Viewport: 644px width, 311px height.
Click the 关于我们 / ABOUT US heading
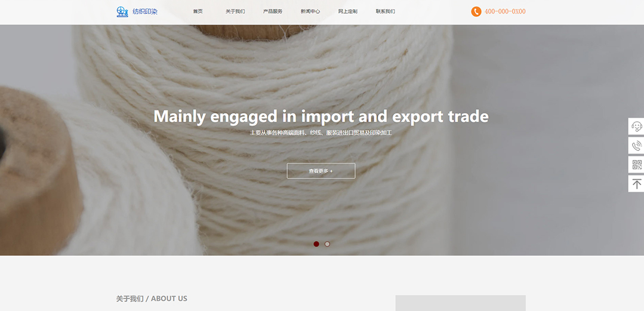click(x=152, y=298)
